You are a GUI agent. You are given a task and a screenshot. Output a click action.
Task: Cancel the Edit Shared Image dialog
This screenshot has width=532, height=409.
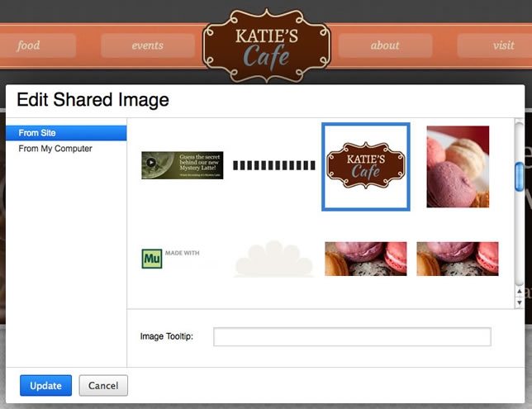pos(103,385)
